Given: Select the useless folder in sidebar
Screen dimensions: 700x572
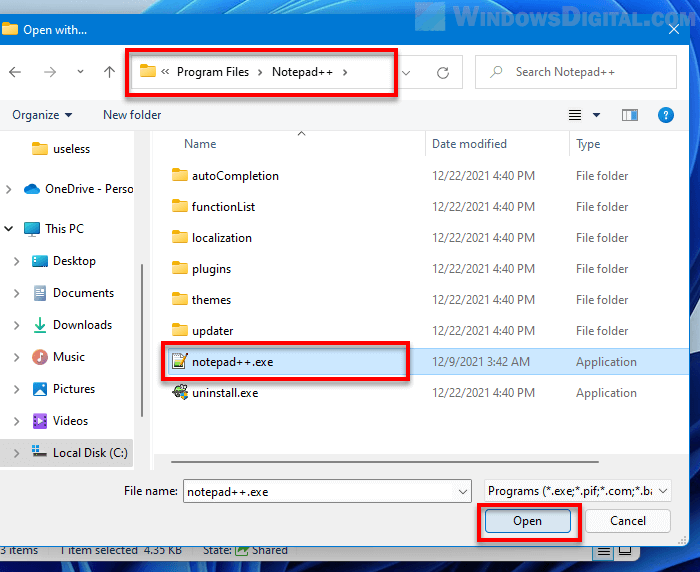Looking at the screenshot, I should click(x=61, y=149).
